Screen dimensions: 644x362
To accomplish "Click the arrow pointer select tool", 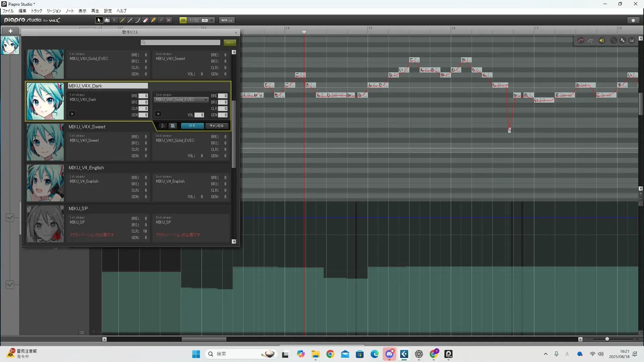I will (x=99, y=20).
